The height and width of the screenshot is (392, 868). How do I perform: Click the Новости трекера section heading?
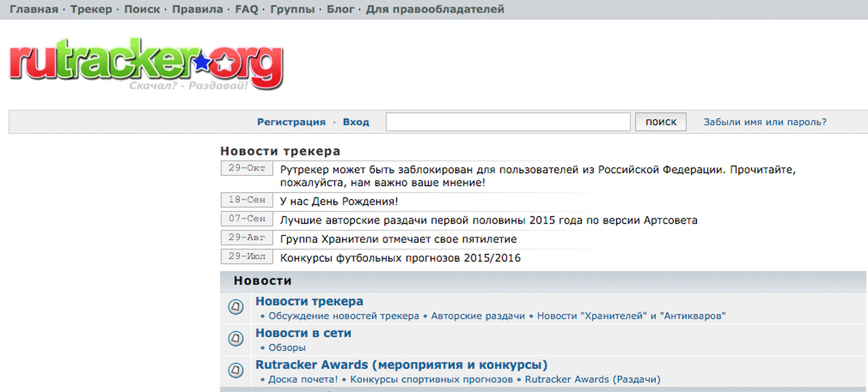[280, 151]
